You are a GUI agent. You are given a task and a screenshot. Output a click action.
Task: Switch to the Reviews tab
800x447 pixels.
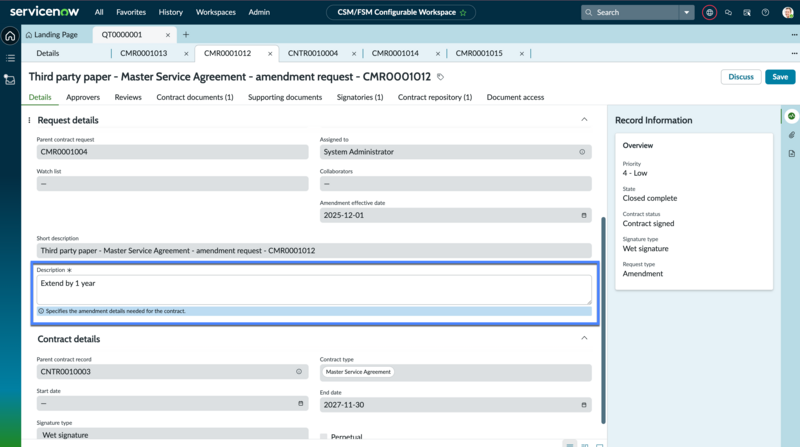[x=128, y=97]
